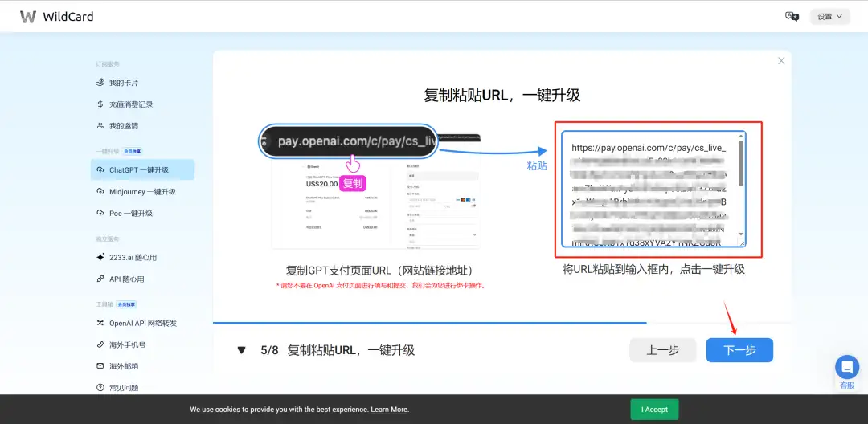The width and height of the screenshot is (868, 424).
Task: Click the 复制粘贴URL，一键升级 dialog heading
Action: coord(502,95)
